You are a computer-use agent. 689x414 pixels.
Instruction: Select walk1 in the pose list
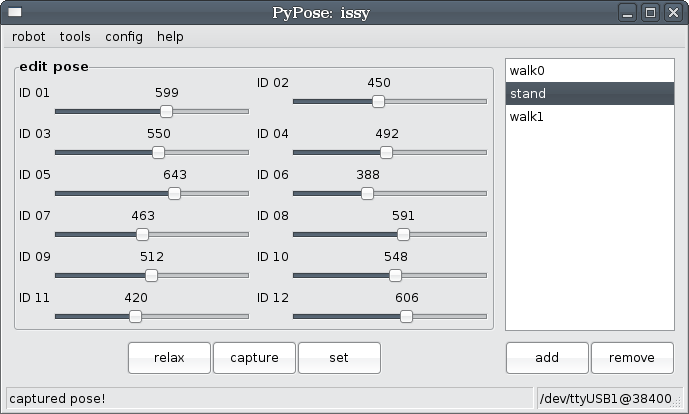(x=590, y=116)
